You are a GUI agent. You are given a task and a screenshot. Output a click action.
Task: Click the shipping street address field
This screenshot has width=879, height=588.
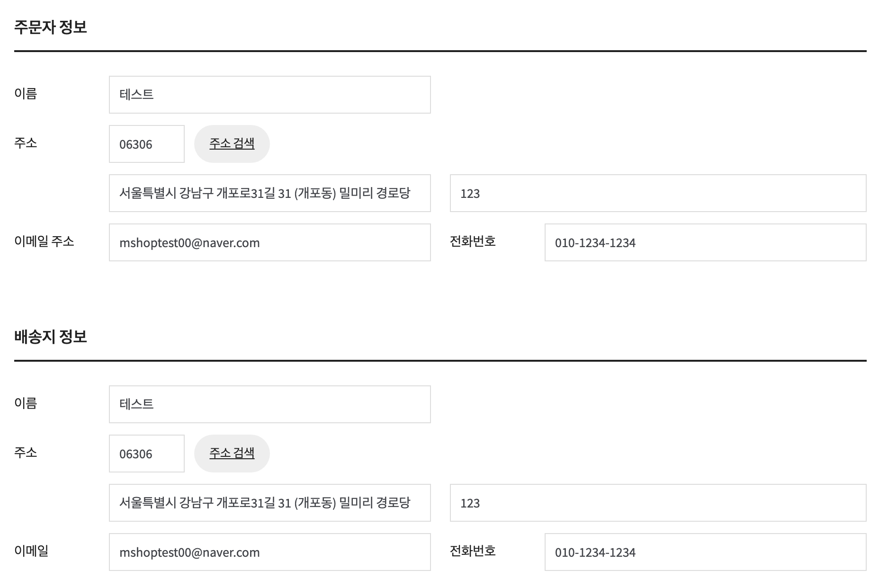(x=269, y=503)
